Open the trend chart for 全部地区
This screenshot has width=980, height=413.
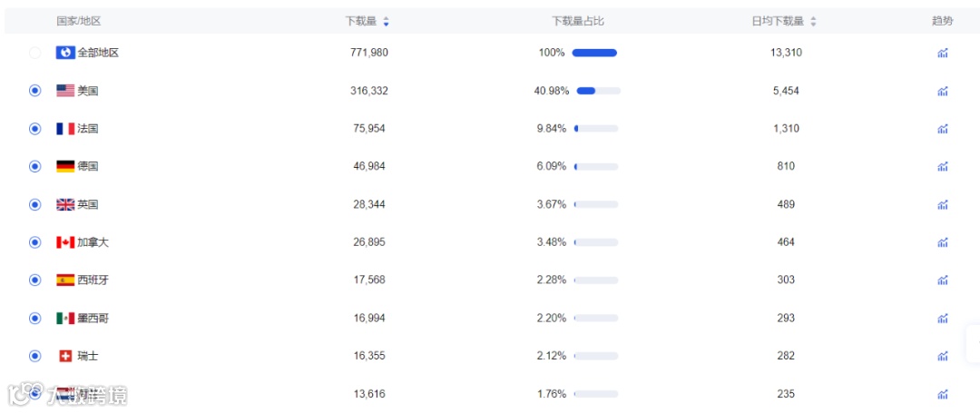pyautogui.click(x=943, y=54)
